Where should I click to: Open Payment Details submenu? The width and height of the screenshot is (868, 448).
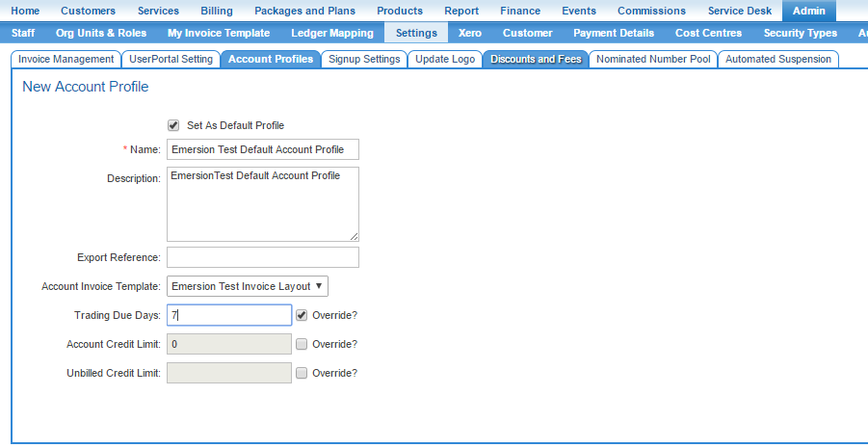tap(614, 33)
